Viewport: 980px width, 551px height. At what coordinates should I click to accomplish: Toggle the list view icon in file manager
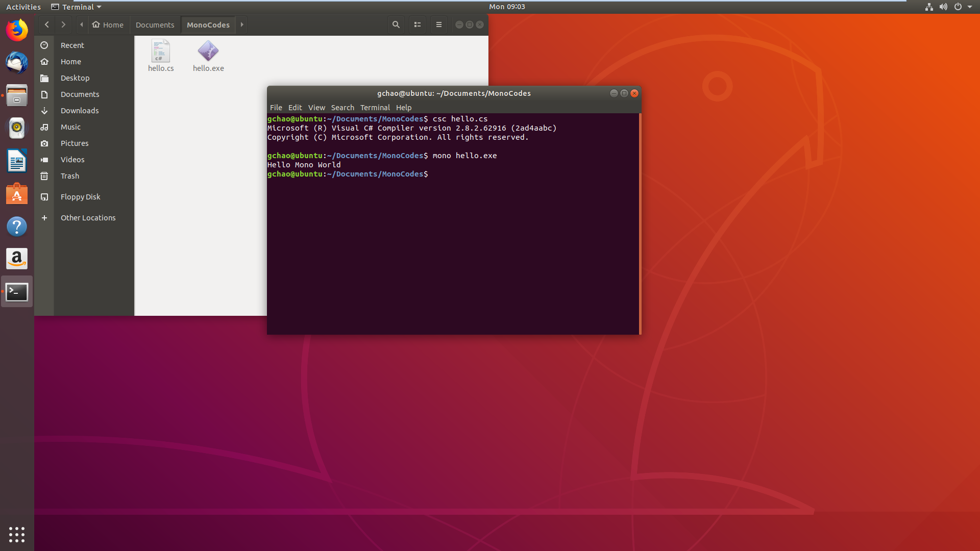(418, 25)
